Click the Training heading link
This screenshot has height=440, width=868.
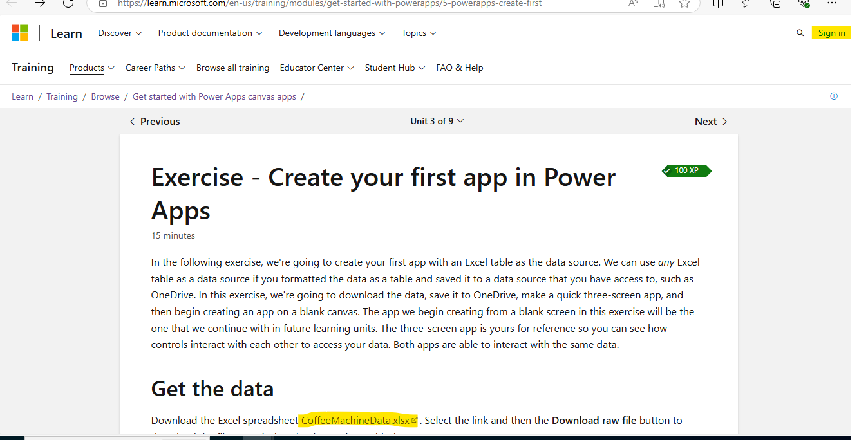click(33, 68)
